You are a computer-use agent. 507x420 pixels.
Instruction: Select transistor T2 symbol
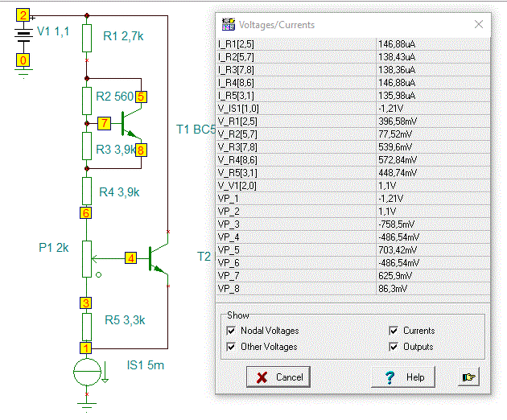159,258
